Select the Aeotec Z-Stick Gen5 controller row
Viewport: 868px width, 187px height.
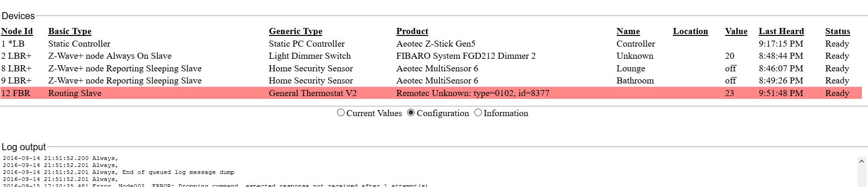(431, 44)
